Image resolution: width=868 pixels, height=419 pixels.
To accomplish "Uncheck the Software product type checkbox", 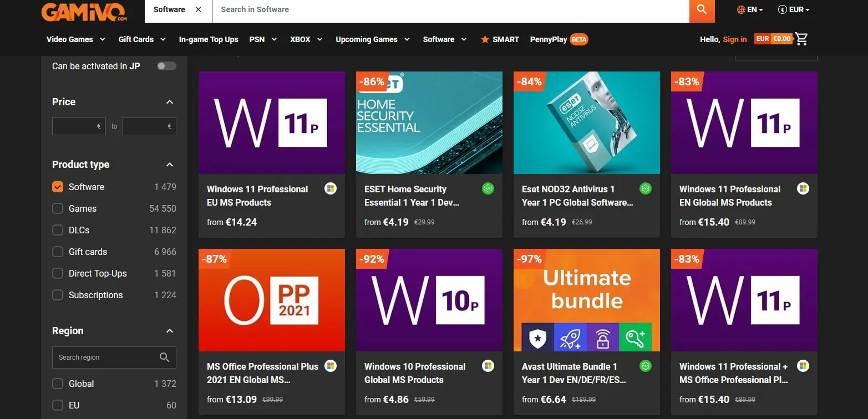I will (58, 187).
